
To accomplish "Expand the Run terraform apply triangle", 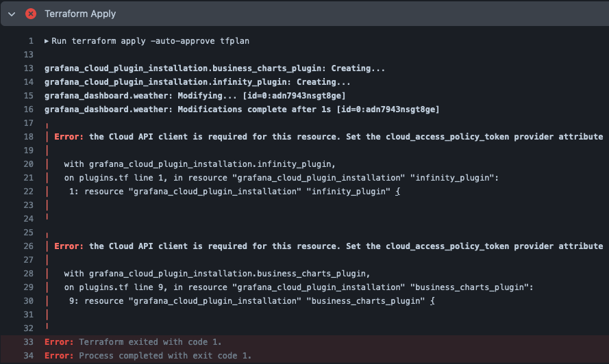I will tap(47, 41).
